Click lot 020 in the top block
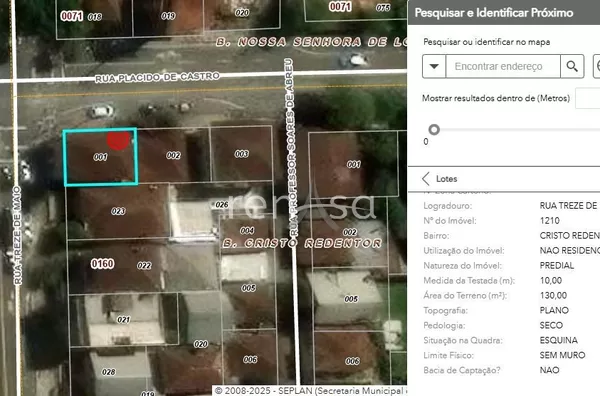600x396 pixels. pyautogui.click(x=242, y=13)
